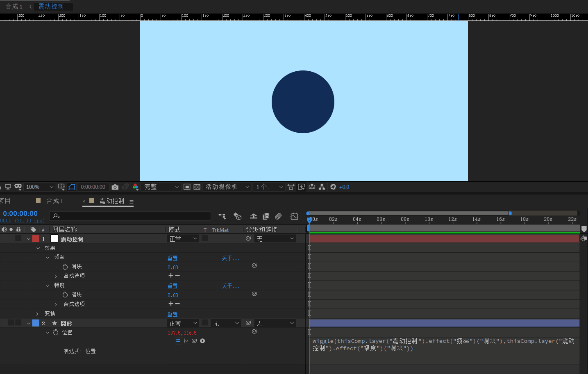Close the 震动控制 timeline tab
588x374 pixels.
pyautogui.click(x=84, y=201)
